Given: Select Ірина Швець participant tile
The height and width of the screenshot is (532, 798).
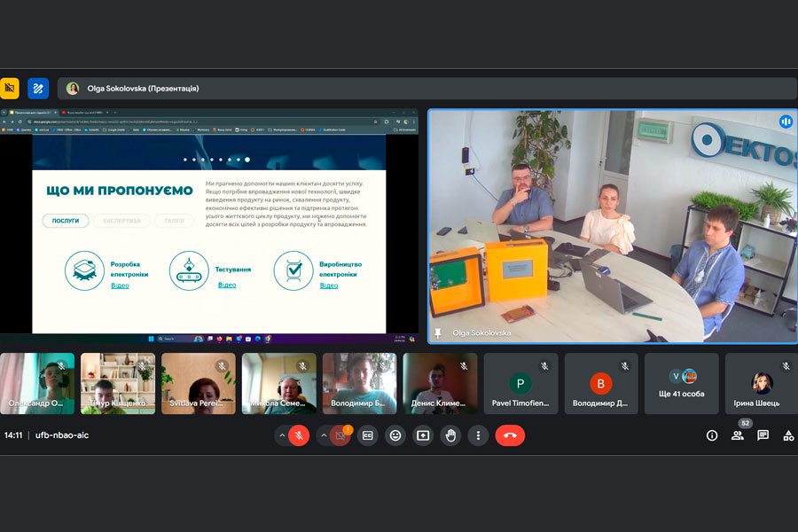Looking at the screenshot, I should coord(762,383).
